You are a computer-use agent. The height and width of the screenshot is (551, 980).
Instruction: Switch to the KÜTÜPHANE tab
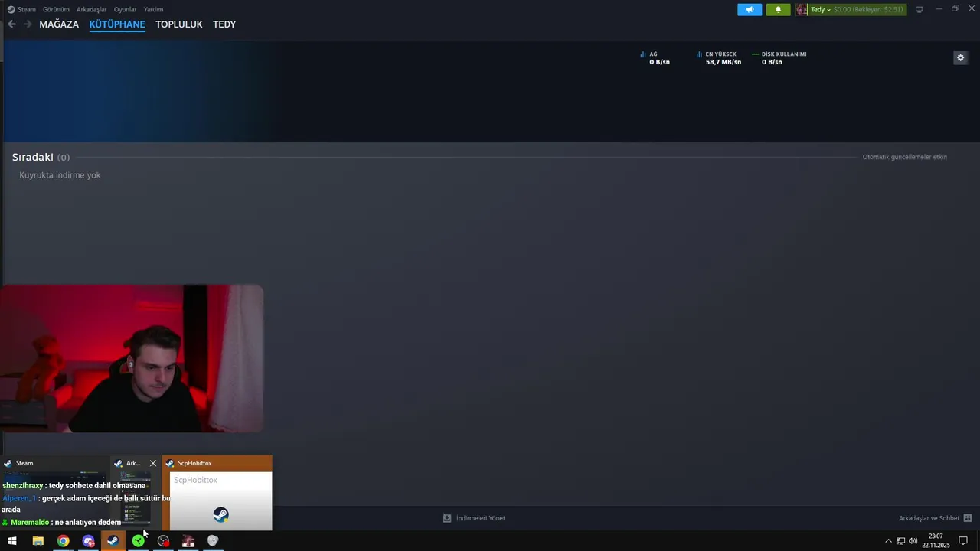(117, 24)
